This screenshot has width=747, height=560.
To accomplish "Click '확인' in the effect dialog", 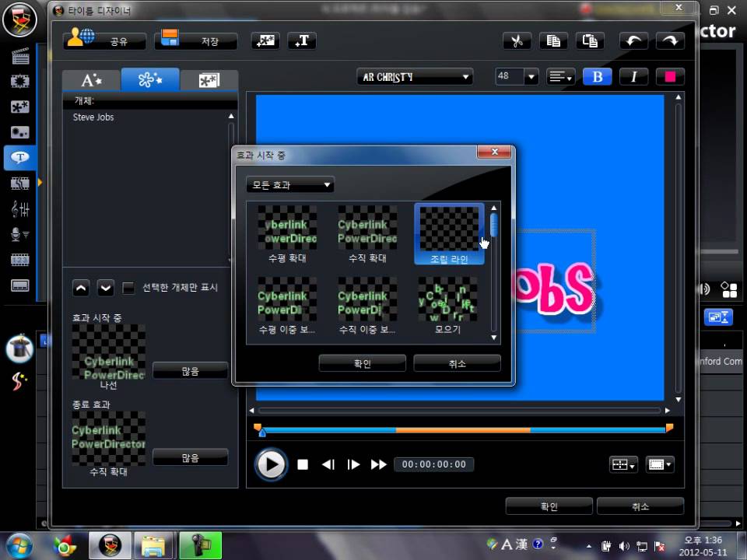I will point(362,363).
